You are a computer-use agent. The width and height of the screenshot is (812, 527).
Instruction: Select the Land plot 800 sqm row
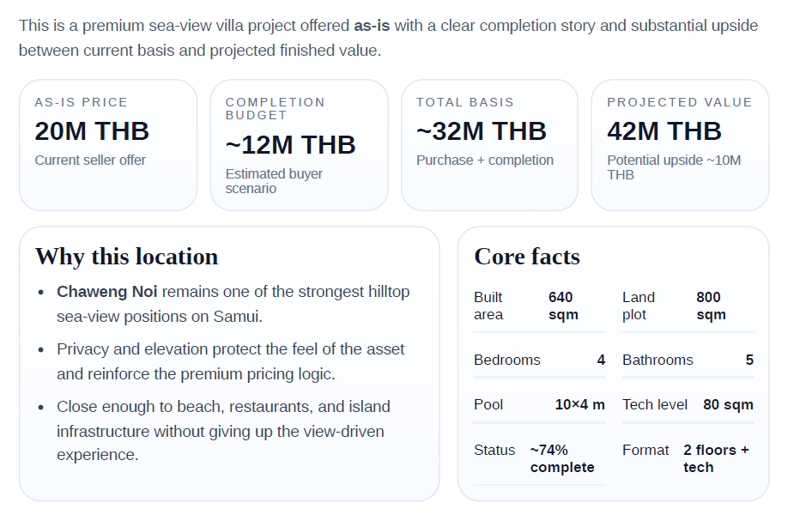click(688, 306)
